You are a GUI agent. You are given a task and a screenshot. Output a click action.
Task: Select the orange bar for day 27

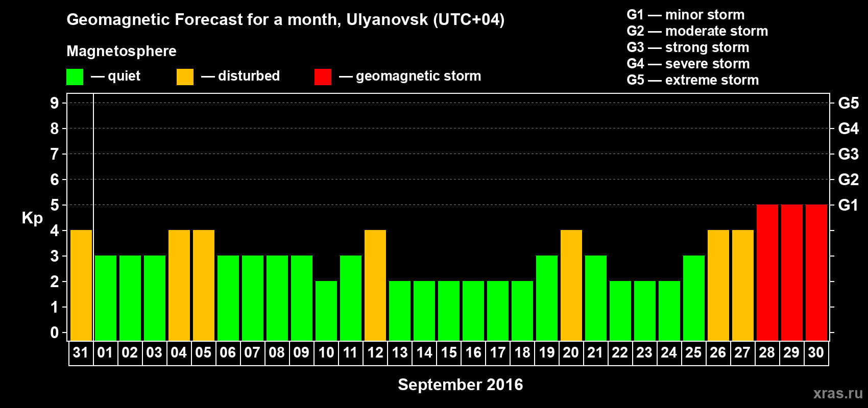pyautogui.click(x=743, y=285)
